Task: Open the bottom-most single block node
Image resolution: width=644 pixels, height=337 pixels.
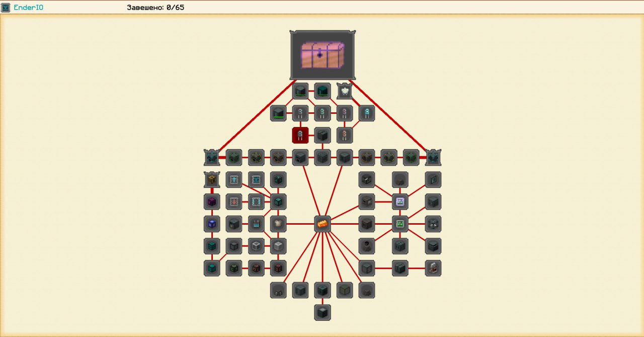Action: 323,312
